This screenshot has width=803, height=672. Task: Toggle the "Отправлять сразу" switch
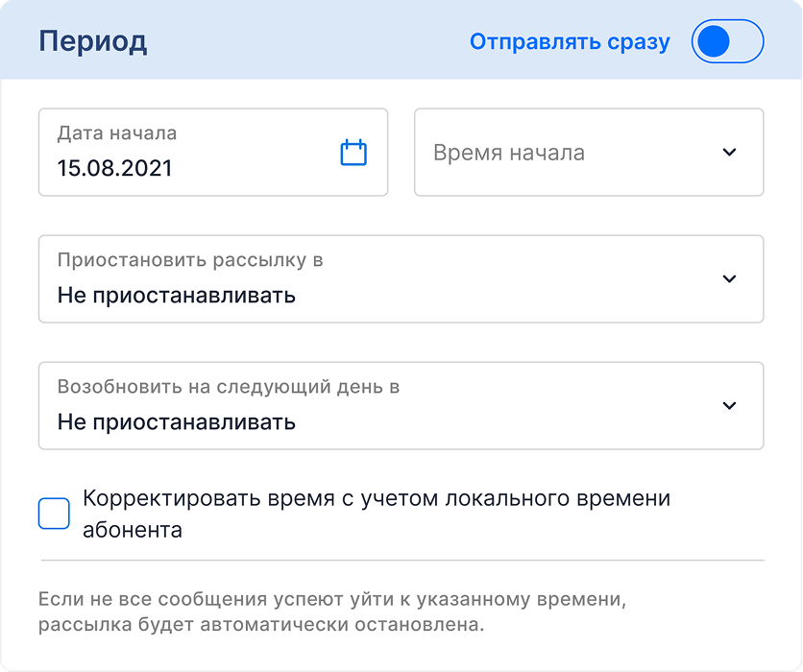point(727,42)
